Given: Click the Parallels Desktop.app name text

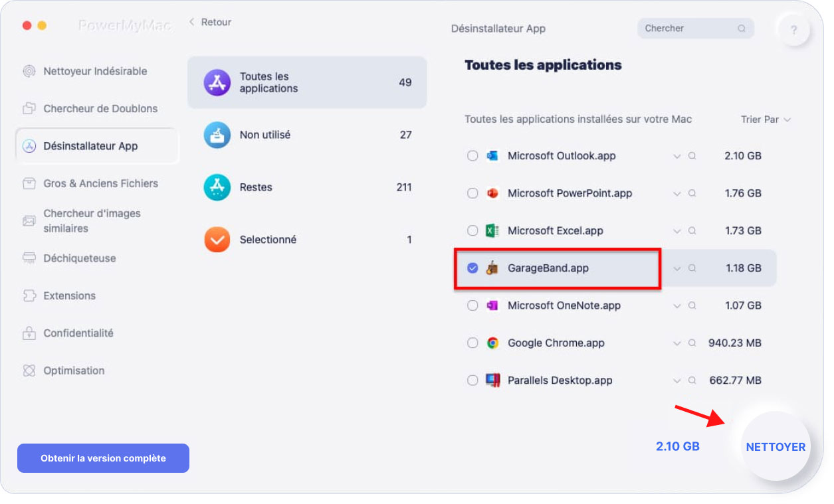Looking at the screenshot, I should pyautogui.click(x=560, y=380).
